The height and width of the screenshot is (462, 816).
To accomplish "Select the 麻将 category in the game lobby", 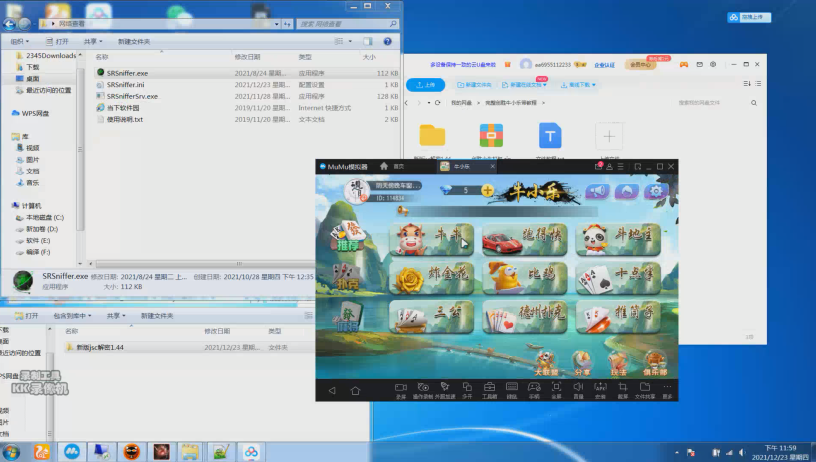I will point(347,316).
